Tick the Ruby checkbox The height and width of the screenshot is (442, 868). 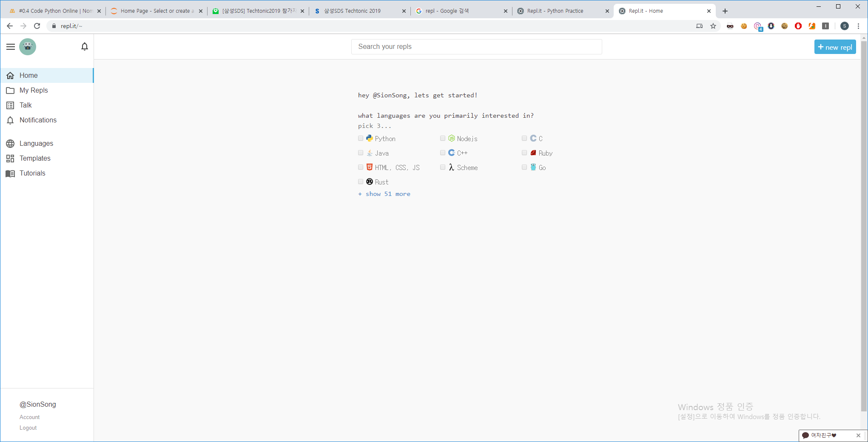(x=524, y=153)
